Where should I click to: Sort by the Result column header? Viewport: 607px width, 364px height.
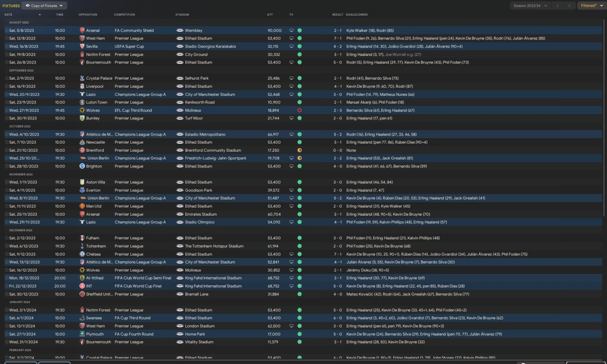click(338, 15)
